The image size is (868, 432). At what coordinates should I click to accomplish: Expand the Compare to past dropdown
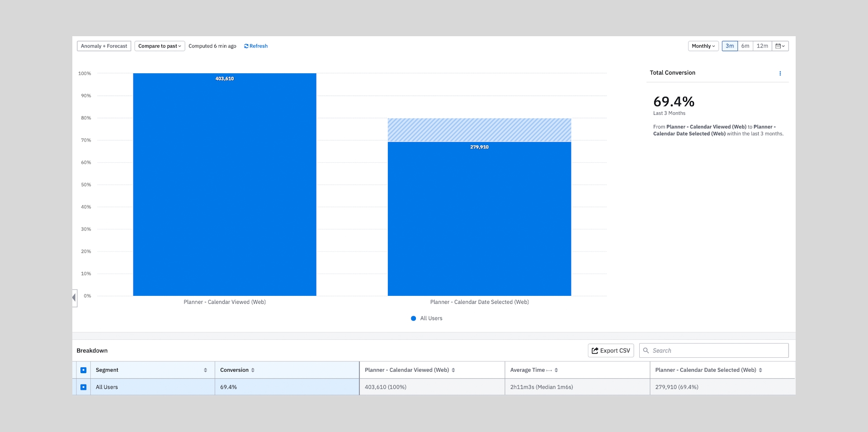point(160,46)
